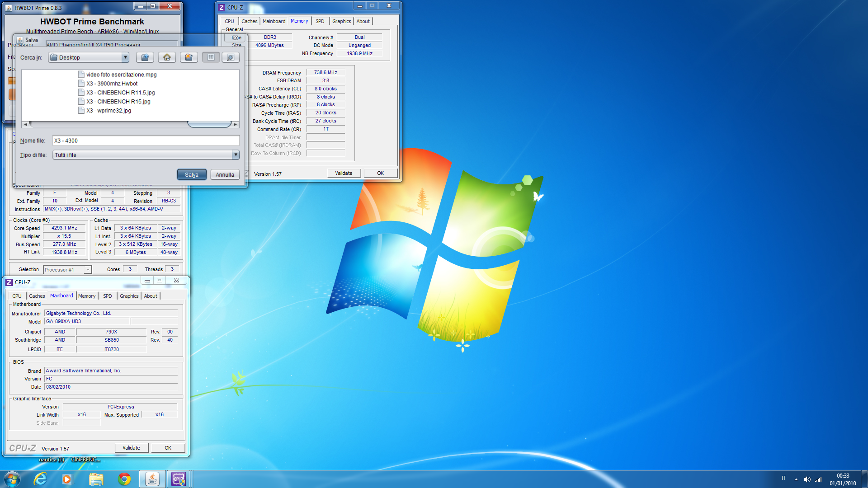Image resolution: width=868 pixels, height=488 pixels.
Task: Click OK in the Mainboard CPU-Z window
Action: click(x=168, y=448)
